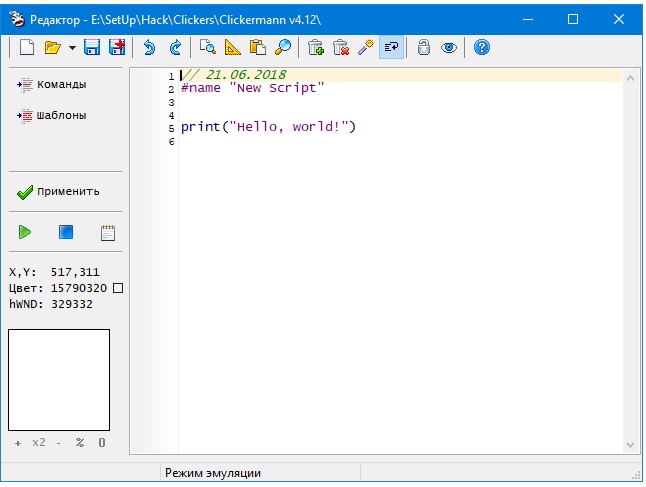Click the comment line 21.06.2018
646x487 pixels.
pyautogui.click(x=234, y=75)
